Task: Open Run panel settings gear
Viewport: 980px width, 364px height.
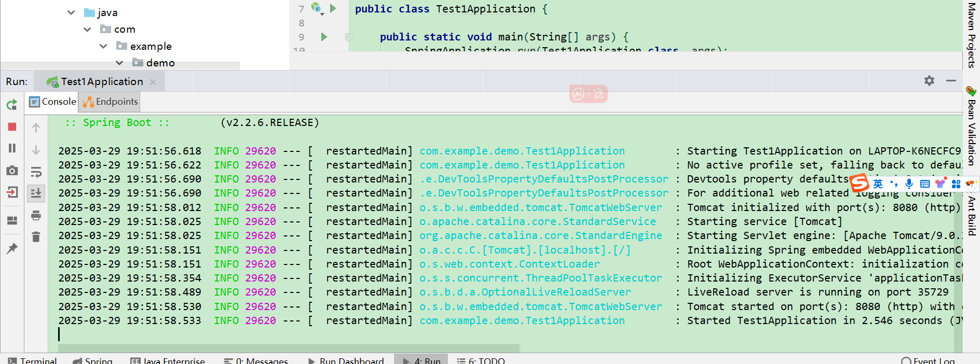Action: 929,81
